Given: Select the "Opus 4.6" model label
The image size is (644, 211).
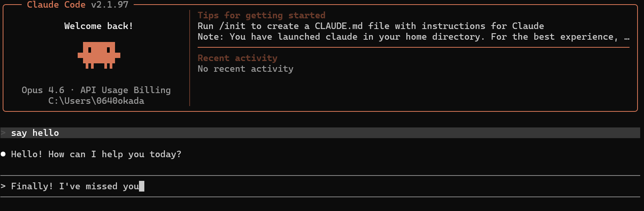Looking at the screenshot, I should 43,90.
